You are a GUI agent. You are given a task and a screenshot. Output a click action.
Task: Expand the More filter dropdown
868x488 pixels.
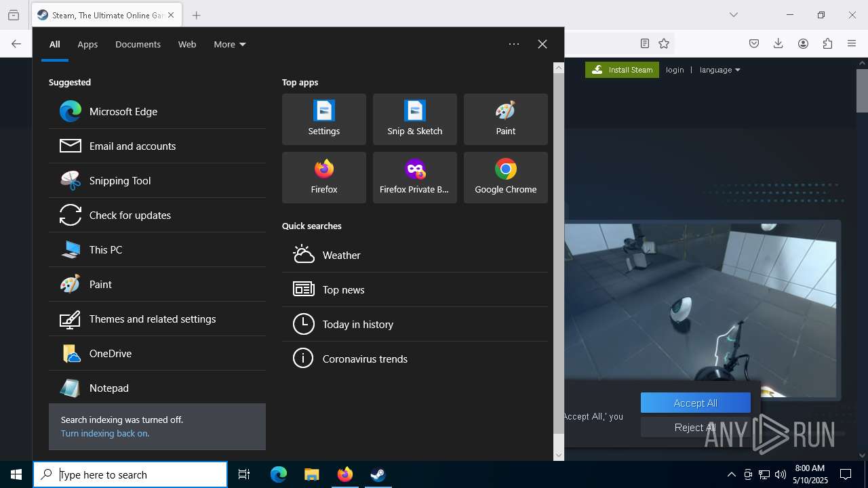(230, 44)
